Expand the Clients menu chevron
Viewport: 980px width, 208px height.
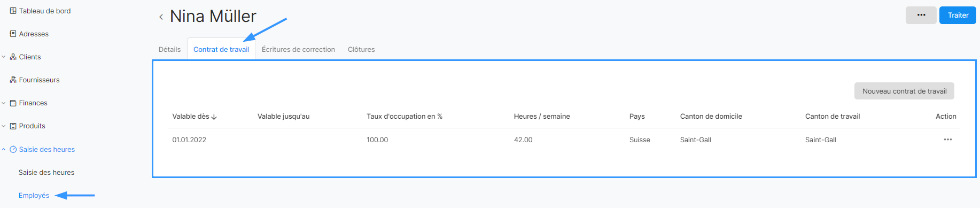pyautogui.click(x=4, y=57)
